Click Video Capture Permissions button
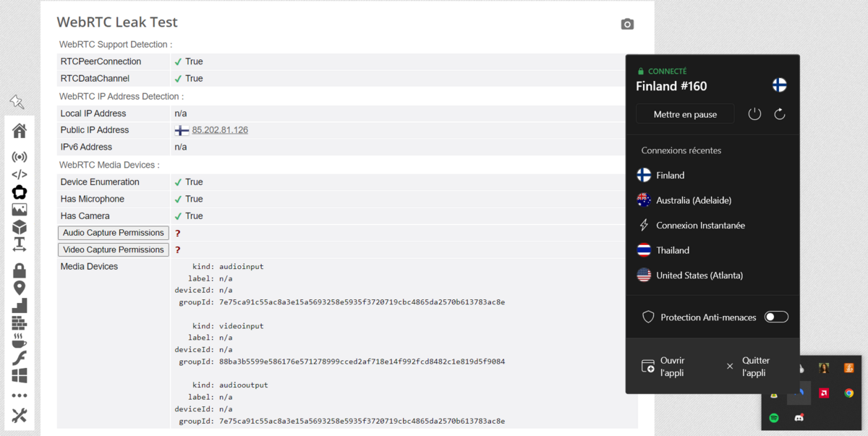868x436 pixels. point(113,249)
